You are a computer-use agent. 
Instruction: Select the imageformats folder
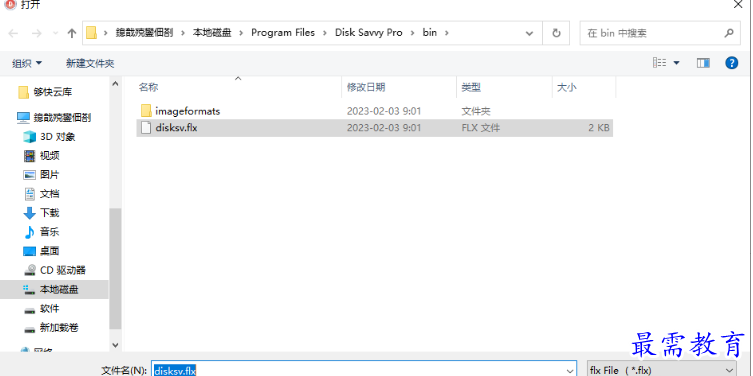pyautogui.click(x=375, y=111)
